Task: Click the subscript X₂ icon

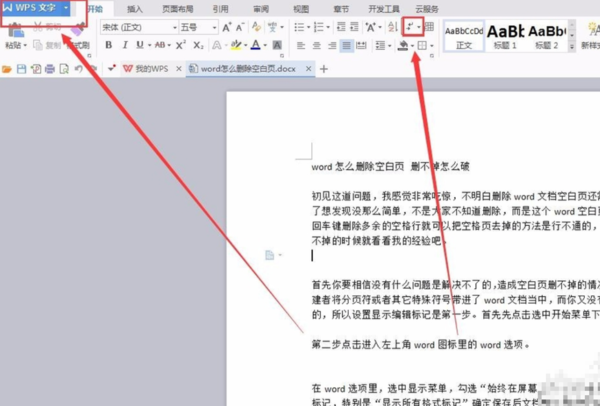Action: click(x=198, y=45)
